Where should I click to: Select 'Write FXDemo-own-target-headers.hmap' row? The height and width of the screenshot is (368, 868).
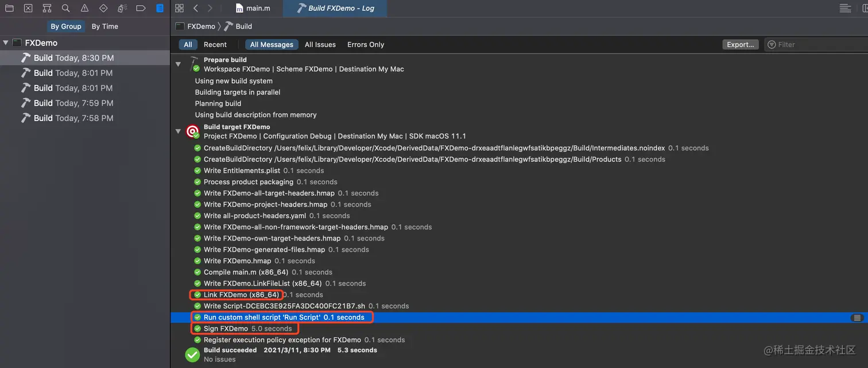[x=520, y=238]
